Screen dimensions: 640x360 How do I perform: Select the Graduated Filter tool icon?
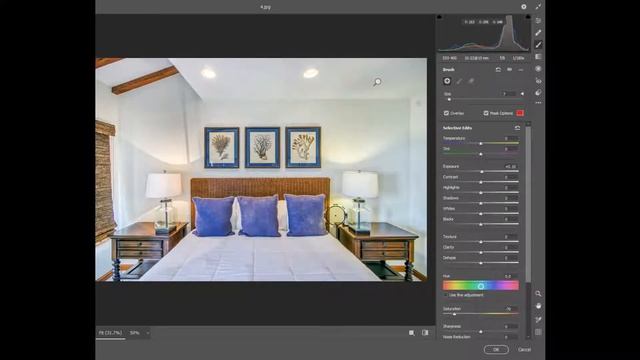[538, 57]
